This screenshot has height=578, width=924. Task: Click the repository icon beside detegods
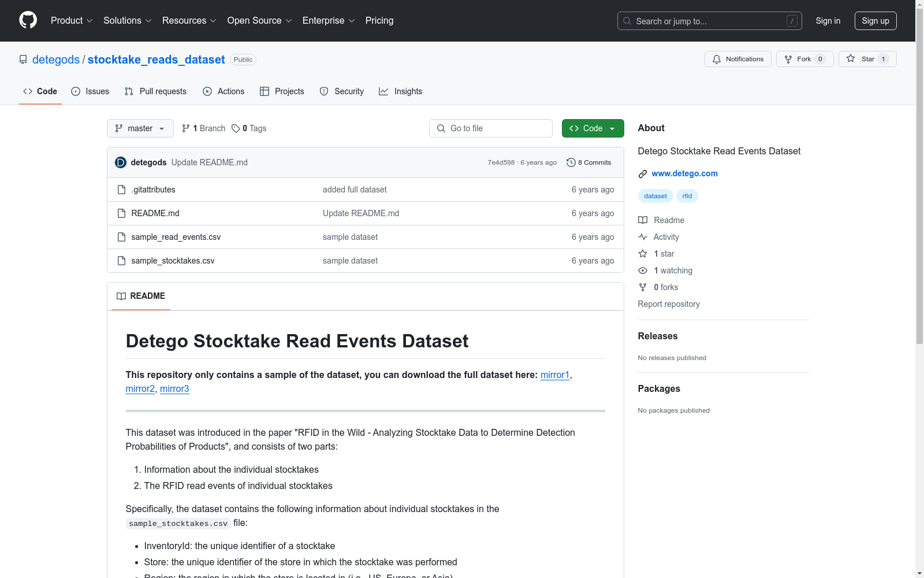(23, 60)
